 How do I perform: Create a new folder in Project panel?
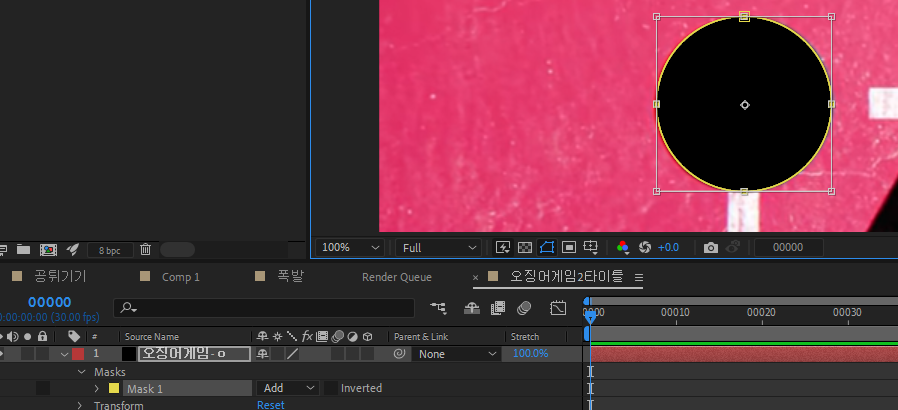(x=23, y=249)
